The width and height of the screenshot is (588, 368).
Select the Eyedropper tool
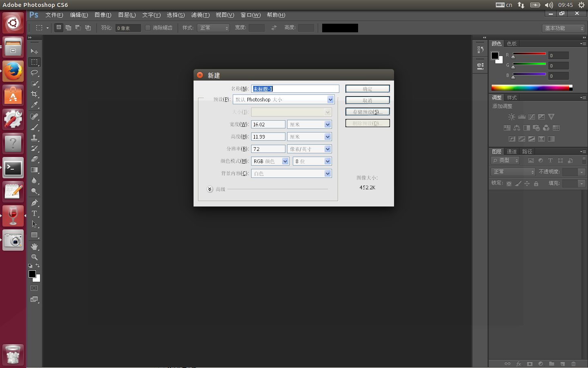(x=34, y=105)
